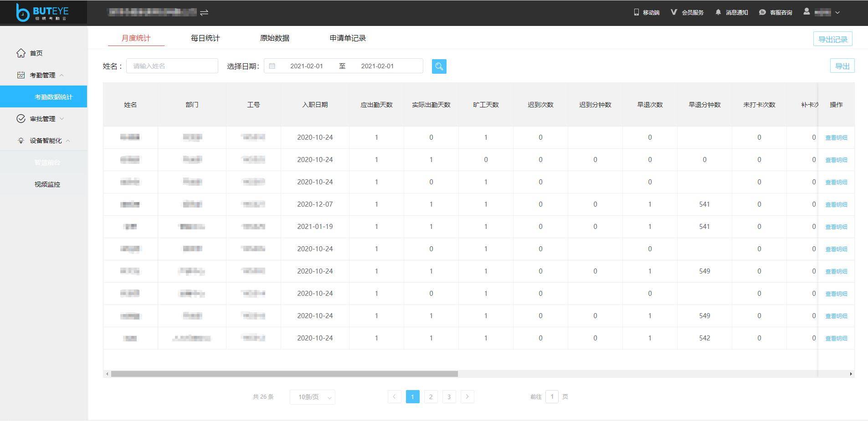The image size is (868, 421).
Task: Expand the user account dropdown arrow
Action: pyautogui.click(x=837, y=13)
